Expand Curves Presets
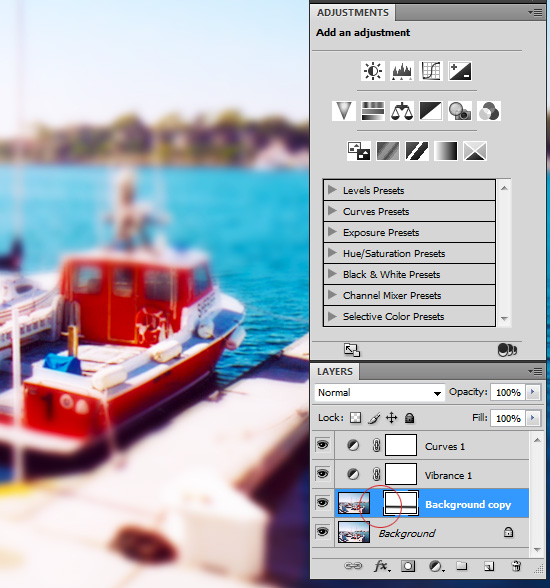The width and height of the screenshot is (550, 588). [x=331, y=211]
